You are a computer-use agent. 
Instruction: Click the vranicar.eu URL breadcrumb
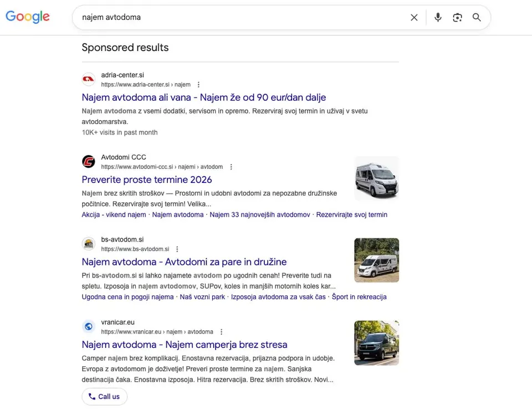[x=157, y=331]
